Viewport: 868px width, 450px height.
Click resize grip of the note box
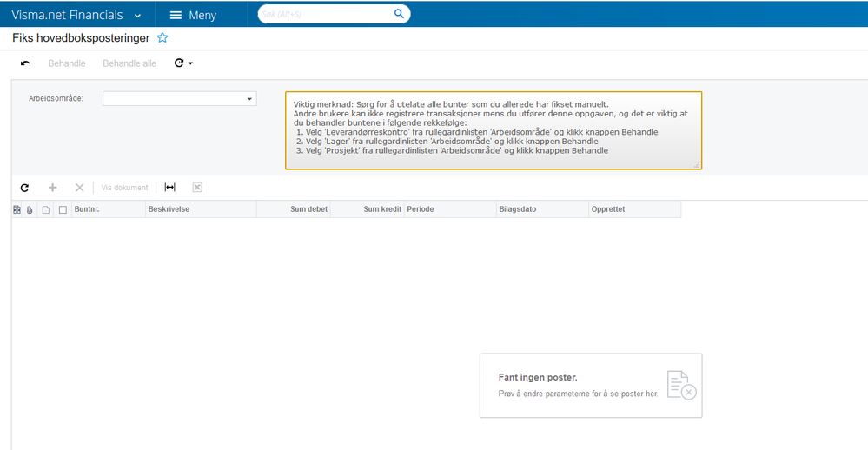coord(697,165)
